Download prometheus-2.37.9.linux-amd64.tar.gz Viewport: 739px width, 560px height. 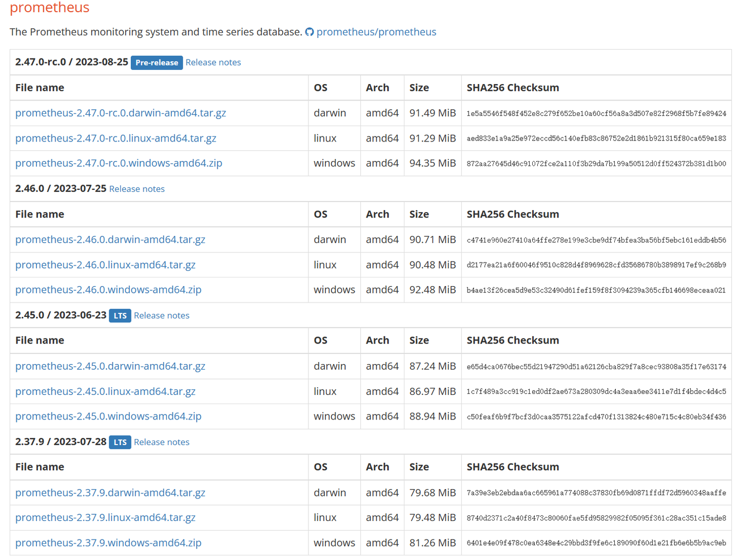pyautogui.click(x=105, y=517)
